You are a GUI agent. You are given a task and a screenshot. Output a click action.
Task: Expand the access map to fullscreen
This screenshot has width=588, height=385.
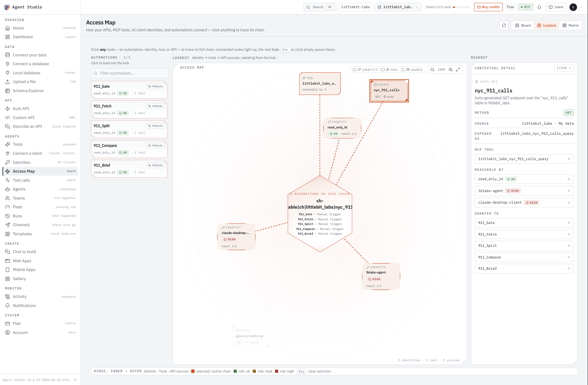point(458,70)
